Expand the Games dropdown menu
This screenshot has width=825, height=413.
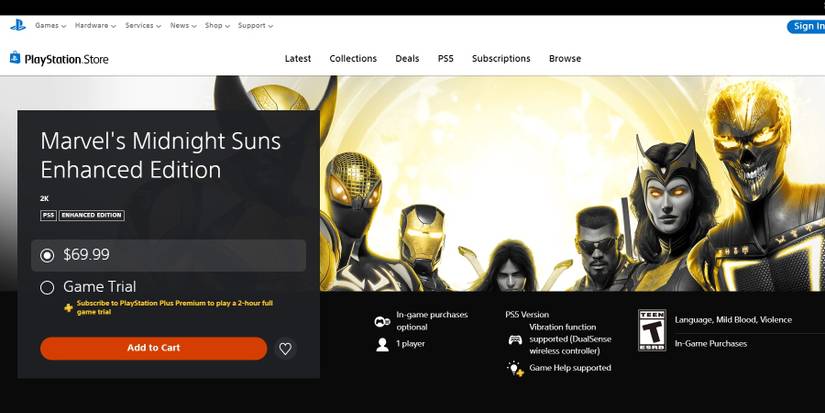point(51,25)
